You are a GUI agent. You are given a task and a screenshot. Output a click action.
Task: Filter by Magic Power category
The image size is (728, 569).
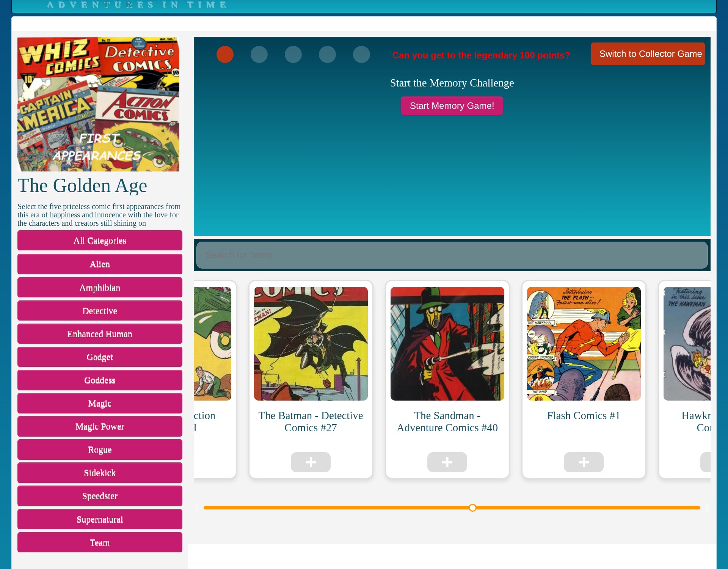(x=100, y=426)
